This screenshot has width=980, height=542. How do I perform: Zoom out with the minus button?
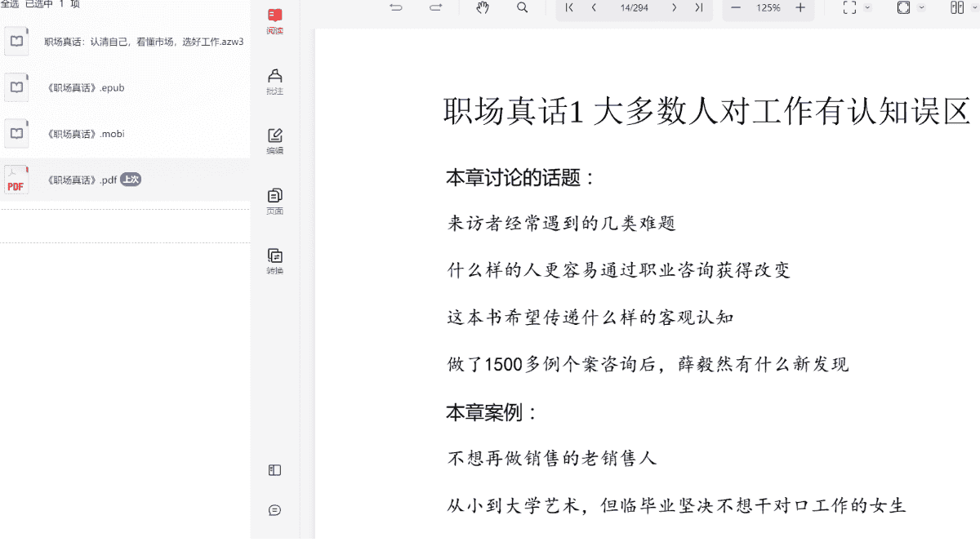(736, 8)
